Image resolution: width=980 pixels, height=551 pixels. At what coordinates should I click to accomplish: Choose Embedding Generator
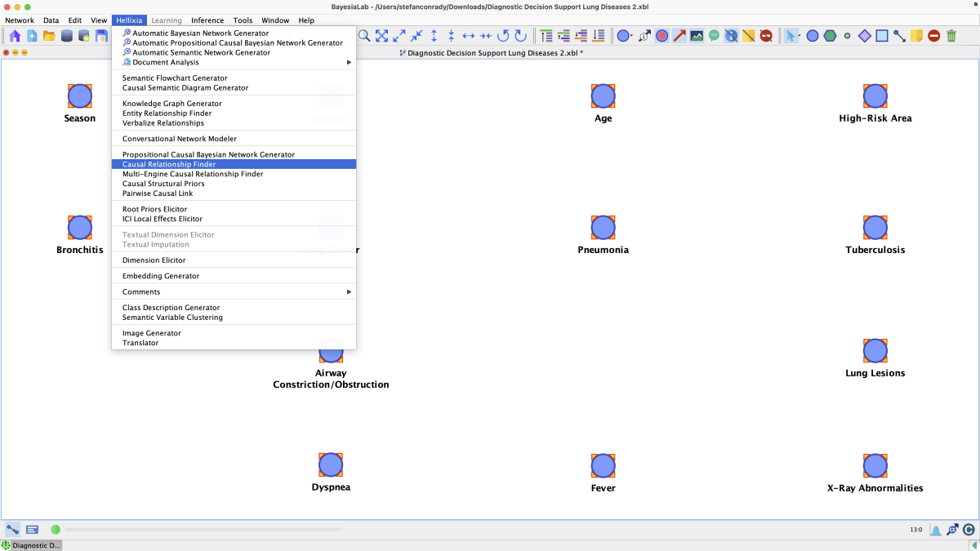click(x=234, y=276)
